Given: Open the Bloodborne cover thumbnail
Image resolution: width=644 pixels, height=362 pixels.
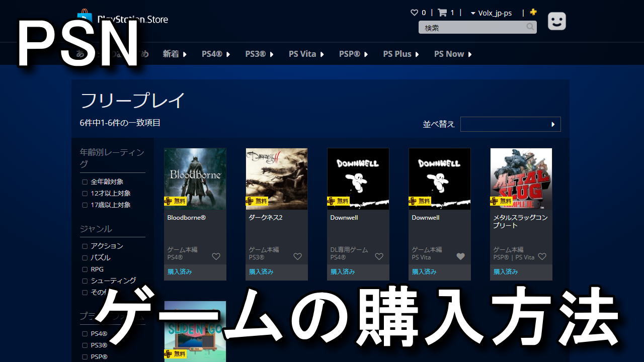Looking at the screenshot, I should point(195,178).
